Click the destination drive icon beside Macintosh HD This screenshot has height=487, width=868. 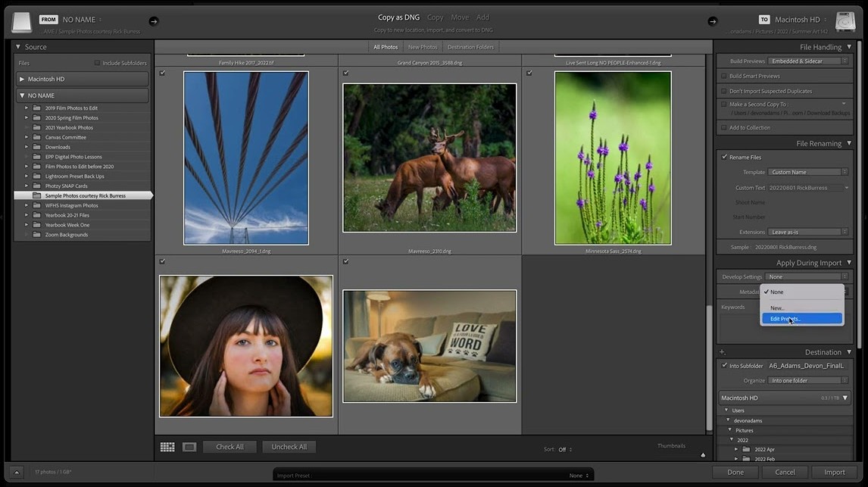(845, 22)
